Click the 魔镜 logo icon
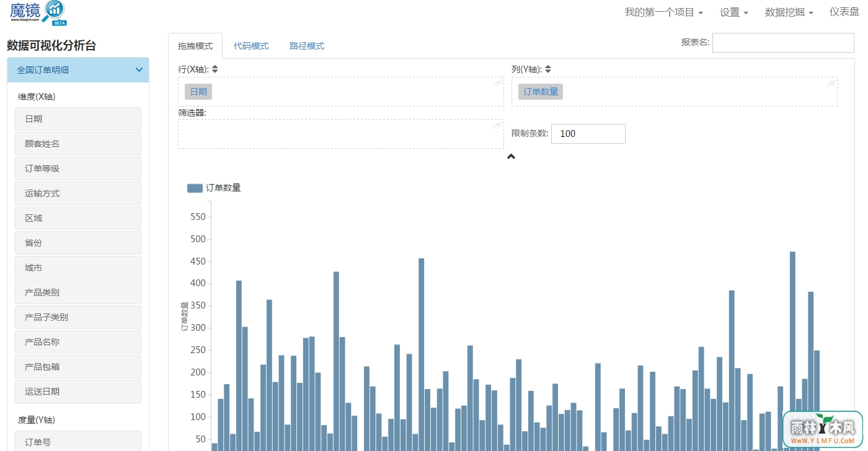The height and width of the screenshot is (451, 868). pyautogui.click(x=38, y=13)
